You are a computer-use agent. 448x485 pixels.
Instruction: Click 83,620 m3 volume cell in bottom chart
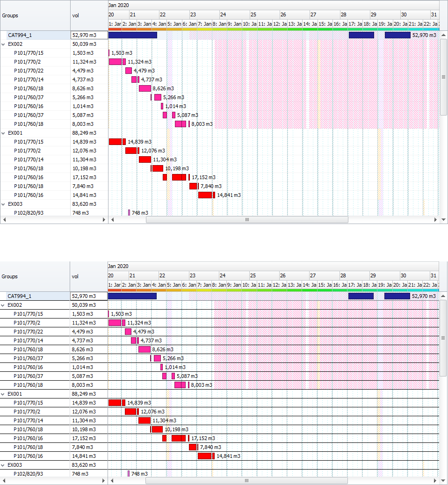[x=89, y=465]
